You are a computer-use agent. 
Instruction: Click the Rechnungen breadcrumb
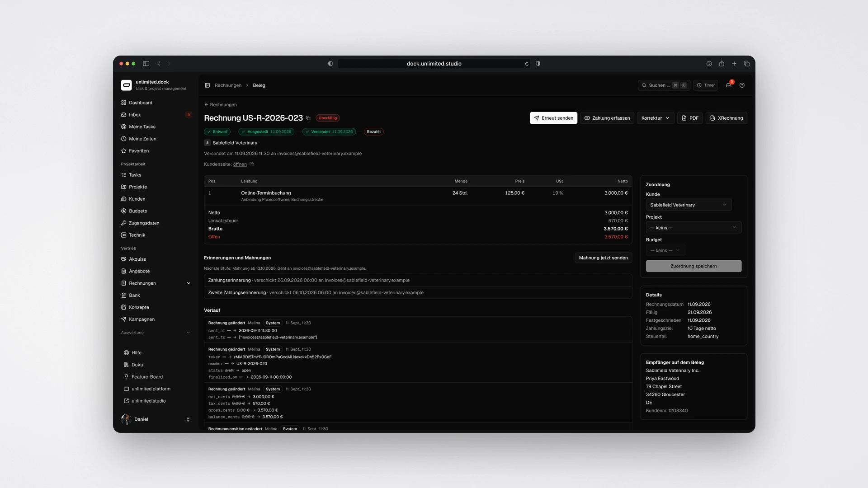[x=228, y=85]
